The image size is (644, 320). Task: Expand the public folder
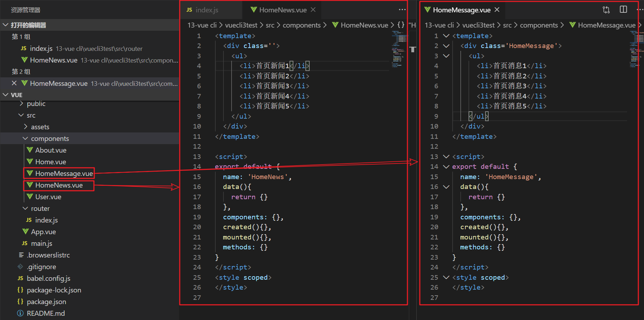pos(22,103)
